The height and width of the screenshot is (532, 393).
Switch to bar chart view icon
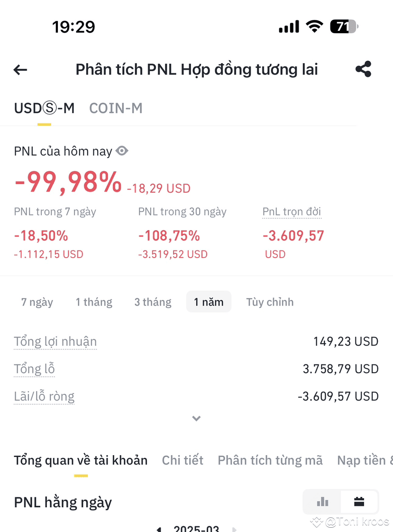[322, 502]
